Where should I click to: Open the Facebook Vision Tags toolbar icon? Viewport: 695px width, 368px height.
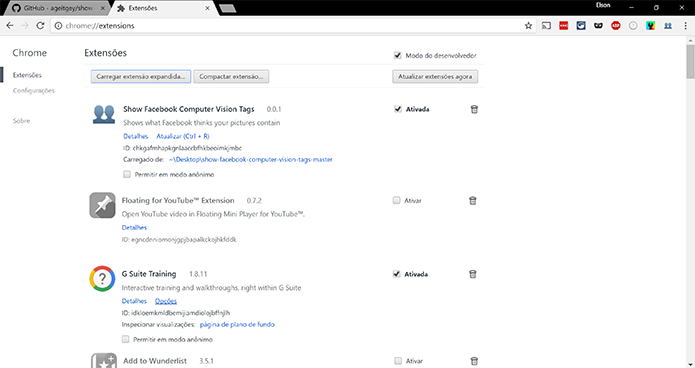click(668, 26)
